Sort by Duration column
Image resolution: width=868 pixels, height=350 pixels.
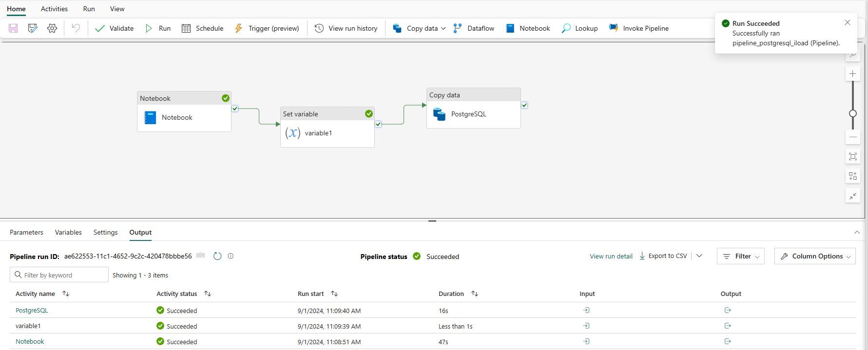coord(475,294)
